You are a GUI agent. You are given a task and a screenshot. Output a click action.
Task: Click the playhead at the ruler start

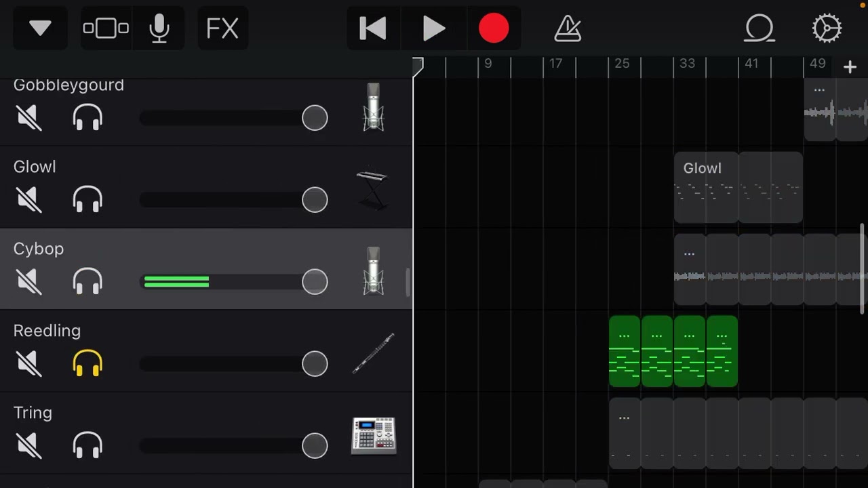point(418,66)
